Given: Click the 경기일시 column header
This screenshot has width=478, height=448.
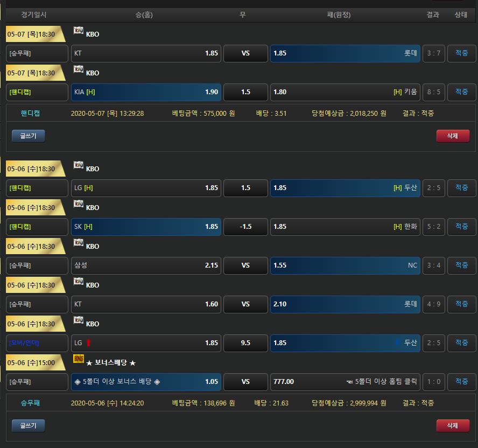Looking at the screenshot, I should coord(34,15).
